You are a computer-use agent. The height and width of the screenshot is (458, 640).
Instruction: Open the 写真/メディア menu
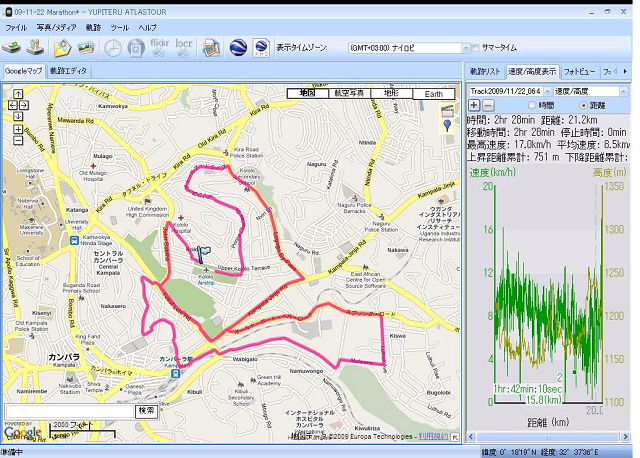point(56,28)
